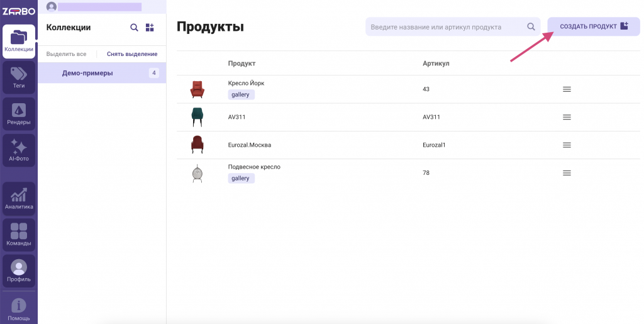Open Аналитика in the sidebar

(19, 199)
